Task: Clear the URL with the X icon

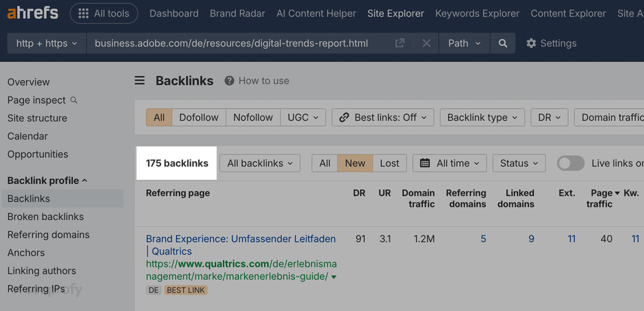Action: click(x=426, y=43)
